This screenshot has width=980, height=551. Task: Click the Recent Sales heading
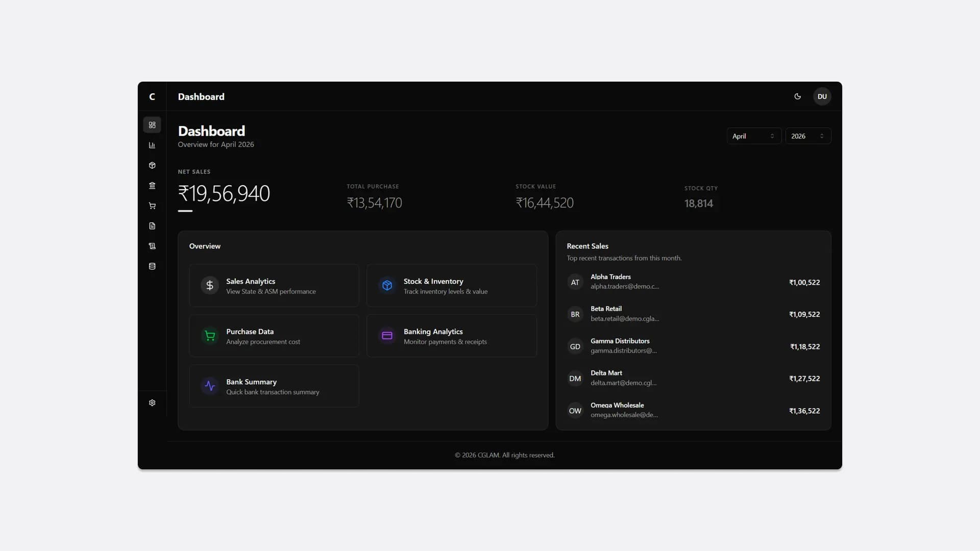click(x=587, y=246)
